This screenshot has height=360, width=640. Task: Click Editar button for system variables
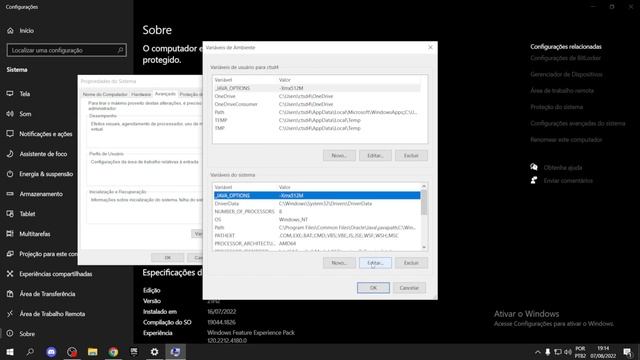point(375,263)
